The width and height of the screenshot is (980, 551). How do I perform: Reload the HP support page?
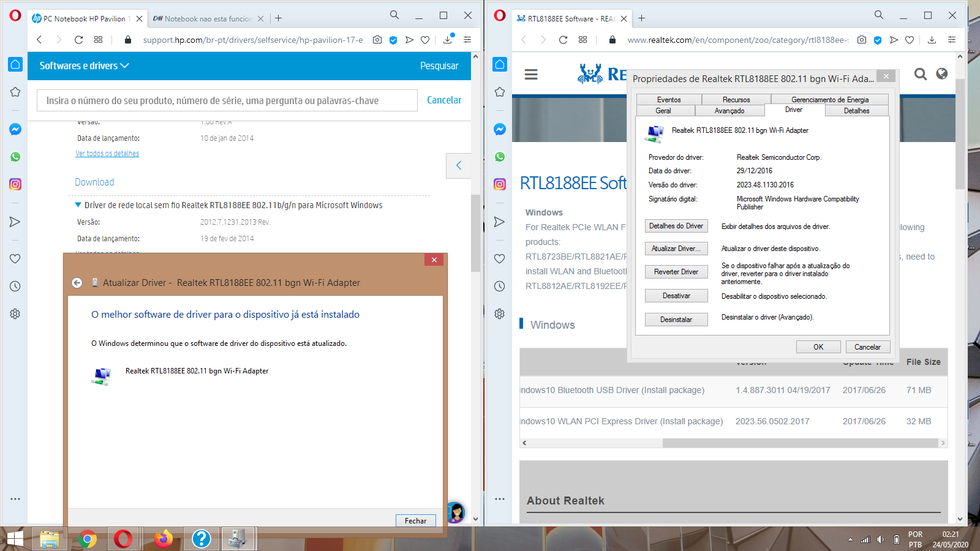point(78,40)
